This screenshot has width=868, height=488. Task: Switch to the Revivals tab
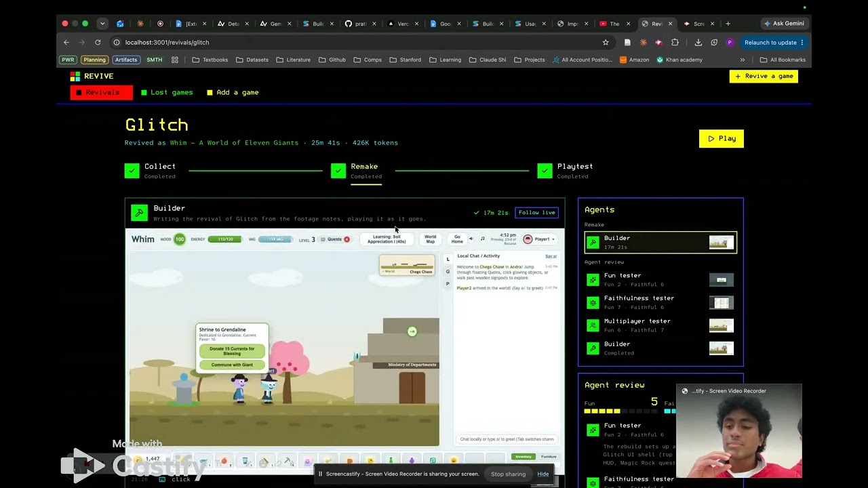pyautogui.click(x=102, y=92)
